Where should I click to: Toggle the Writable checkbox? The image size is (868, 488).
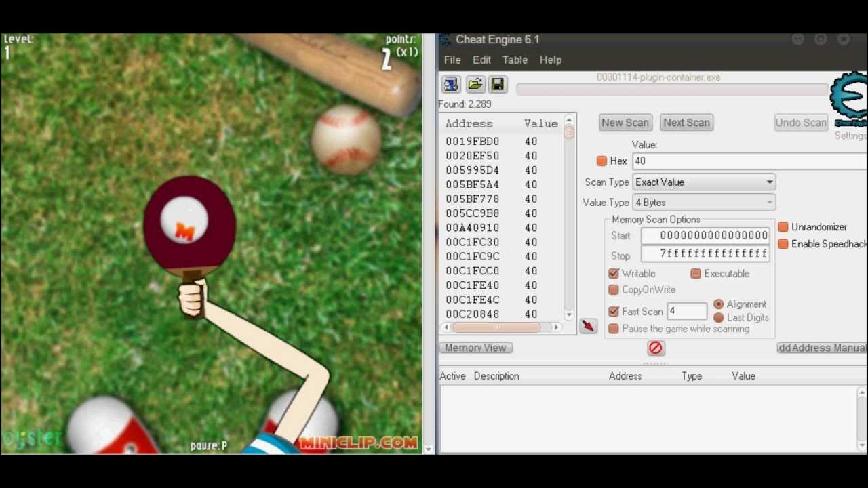(x=614, y=273)
